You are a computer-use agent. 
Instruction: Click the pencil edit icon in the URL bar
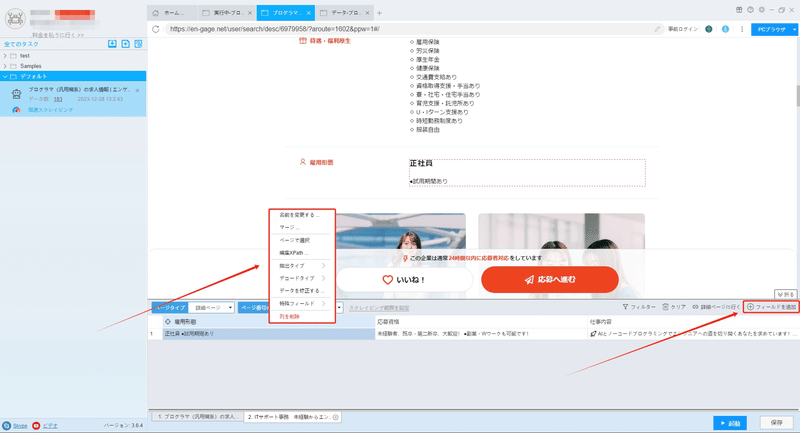657,29
